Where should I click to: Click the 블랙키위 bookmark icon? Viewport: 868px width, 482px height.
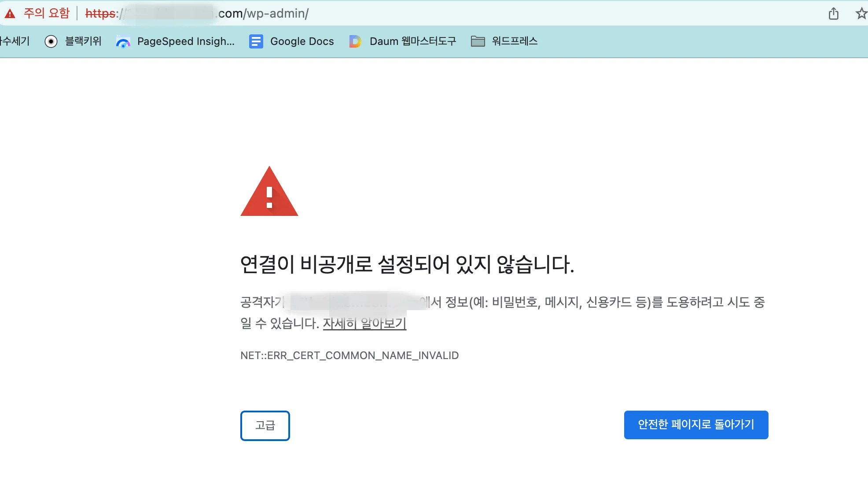(51, 41)
